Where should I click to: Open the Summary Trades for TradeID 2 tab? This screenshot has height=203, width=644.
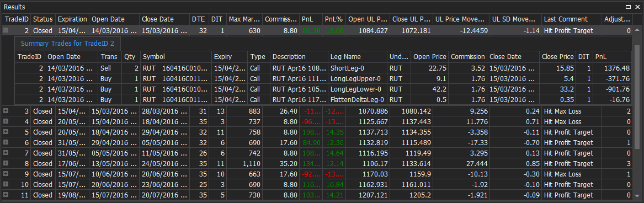[x=67, y=44]
